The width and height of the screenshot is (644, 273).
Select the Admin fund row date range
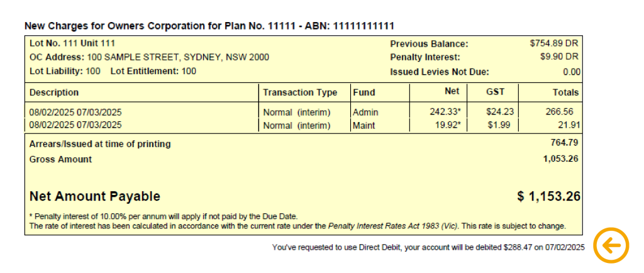[75, 112]
